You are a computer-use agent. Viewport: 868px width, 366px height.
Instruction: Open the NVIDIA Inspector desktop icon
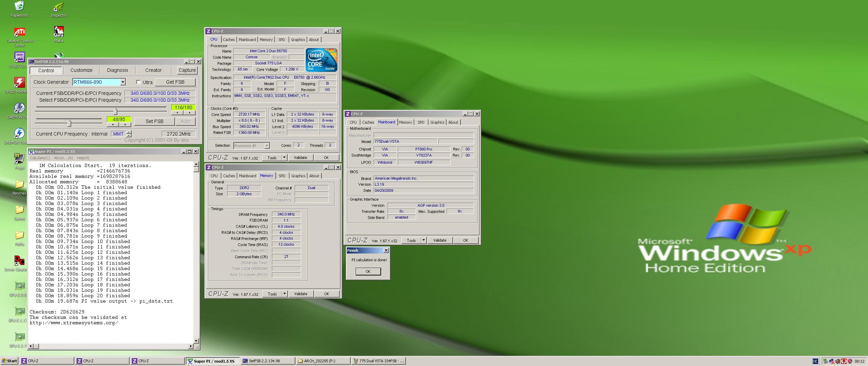tap(58, 7)
